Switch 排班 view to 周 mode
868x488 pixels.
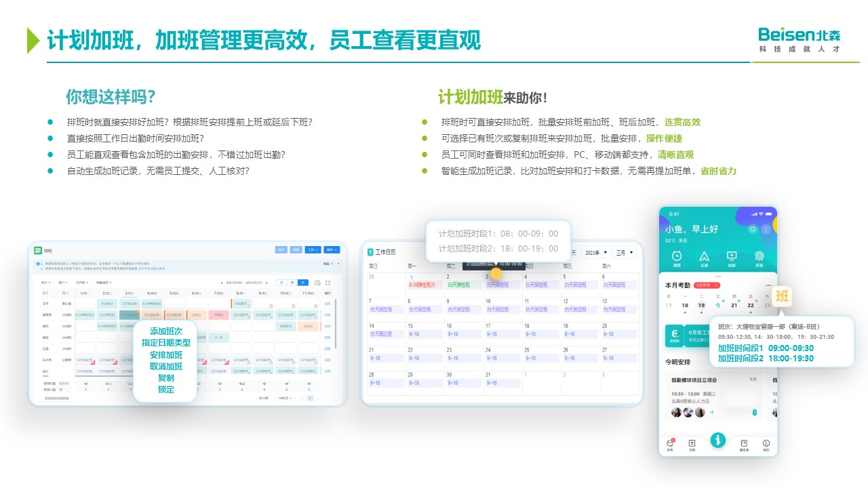coord(292,283)
